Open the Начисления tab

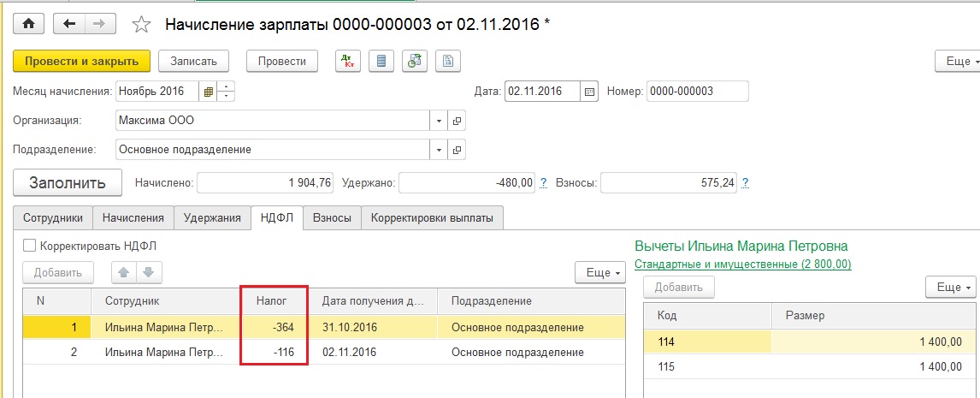(133, 218)
